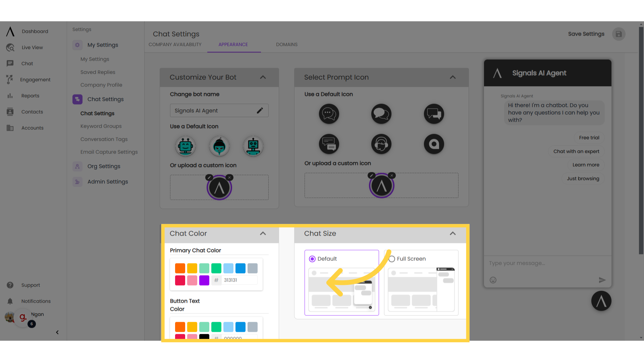
Task: Collapse the Customize Your Bot panel
Action: [263, 77]
